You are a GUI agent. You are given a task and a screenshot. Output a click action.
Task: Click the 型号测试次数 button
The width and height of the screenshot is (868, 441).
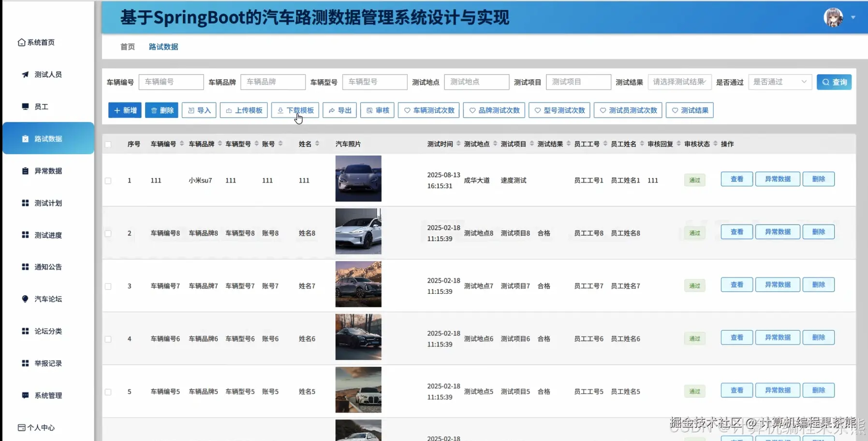tap(559, 110)
